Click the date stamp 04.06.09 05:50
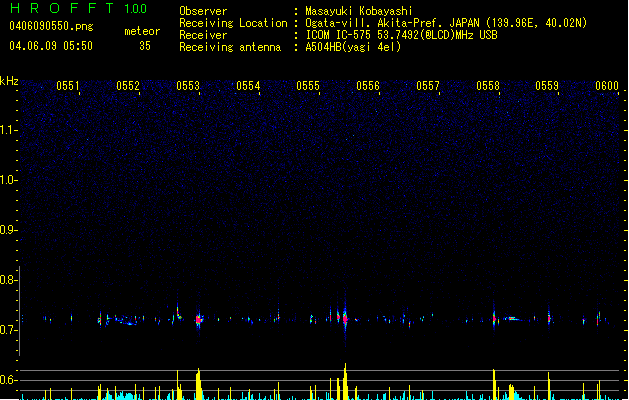This screenshot has width=629, height=400. click(x=51, y=46)
